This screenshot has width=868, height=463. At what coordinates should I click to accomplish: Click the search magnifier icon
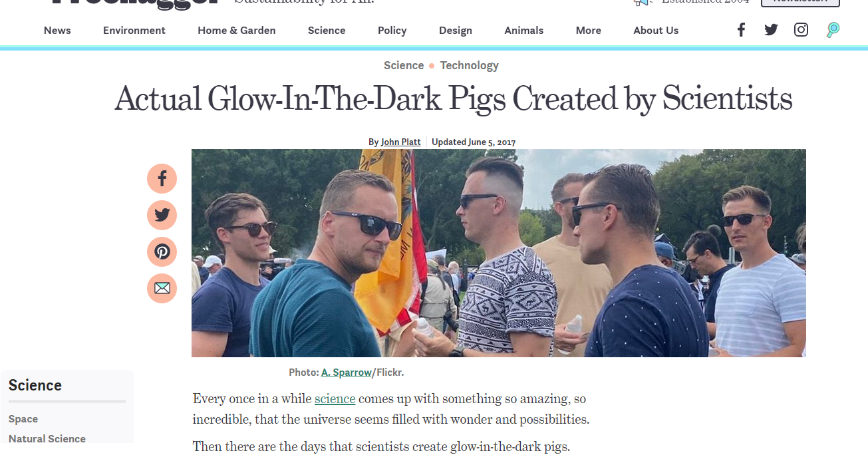(x=833, y=30)
